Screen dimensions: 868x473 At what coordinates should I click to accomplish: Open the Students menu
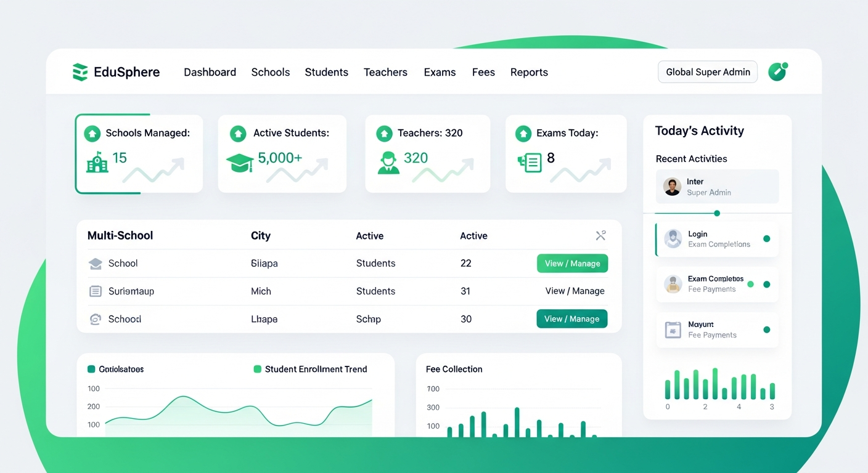[327, 72]
